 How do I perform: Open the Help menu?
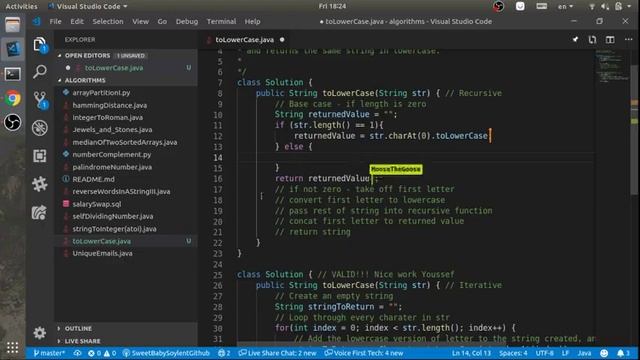coord(252,22)
